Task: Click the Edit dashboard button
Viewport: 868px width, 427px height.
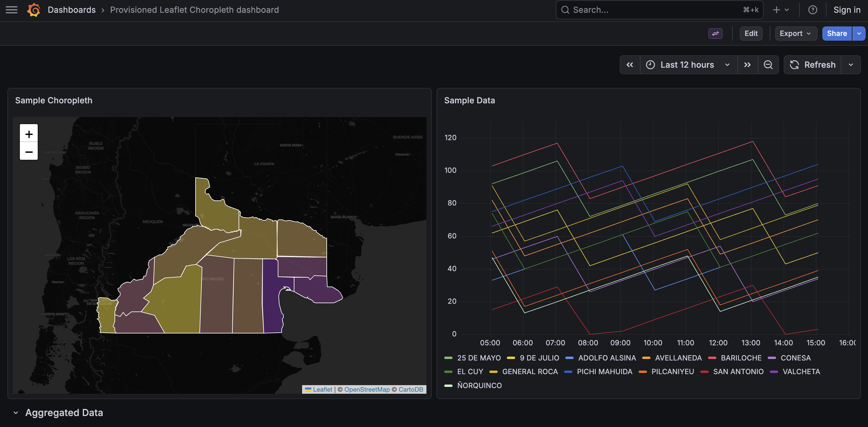Action: pos(751,33)
